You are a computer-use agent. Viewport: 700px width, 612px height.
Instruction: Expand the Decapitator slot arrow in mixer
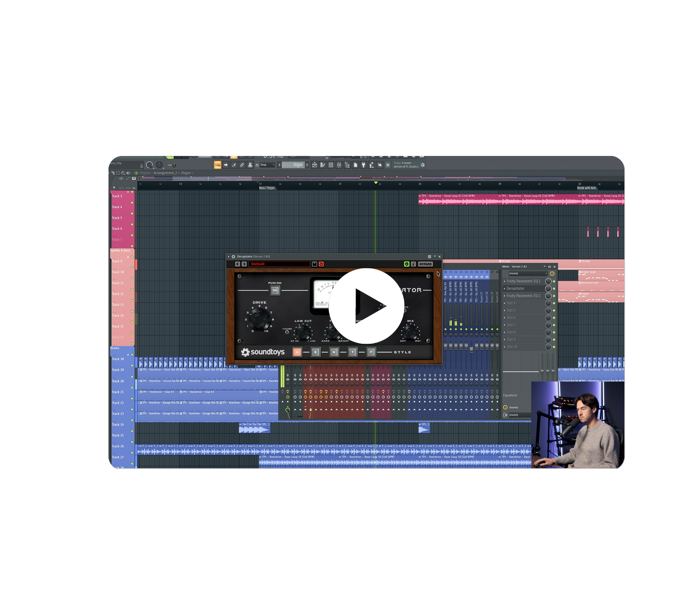504,289
